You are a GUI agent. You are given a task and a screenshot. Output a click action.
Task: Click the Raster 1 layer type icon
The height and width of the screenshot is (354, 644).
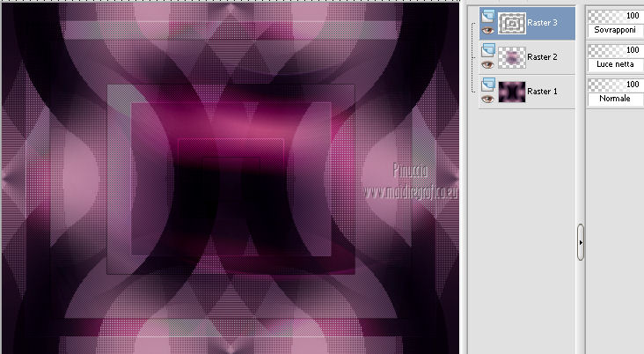pyautogui.click(x=488, y=85)
